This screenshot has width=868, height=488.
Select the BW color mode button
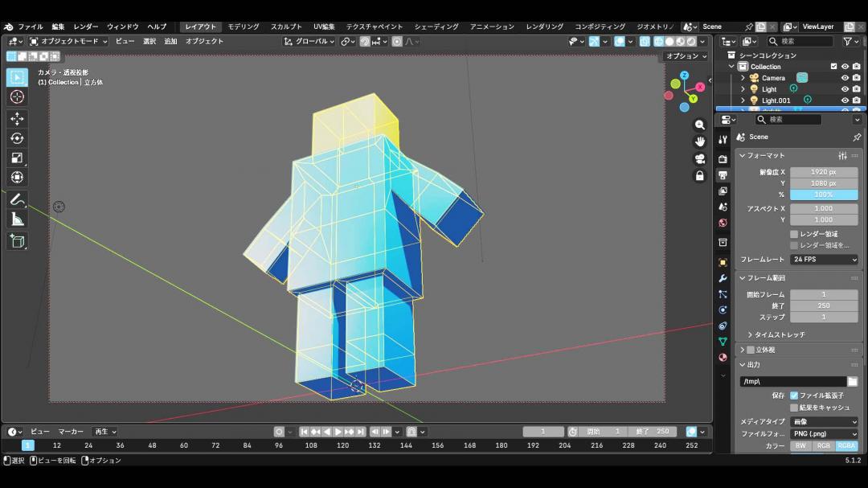tap(801, 446)
